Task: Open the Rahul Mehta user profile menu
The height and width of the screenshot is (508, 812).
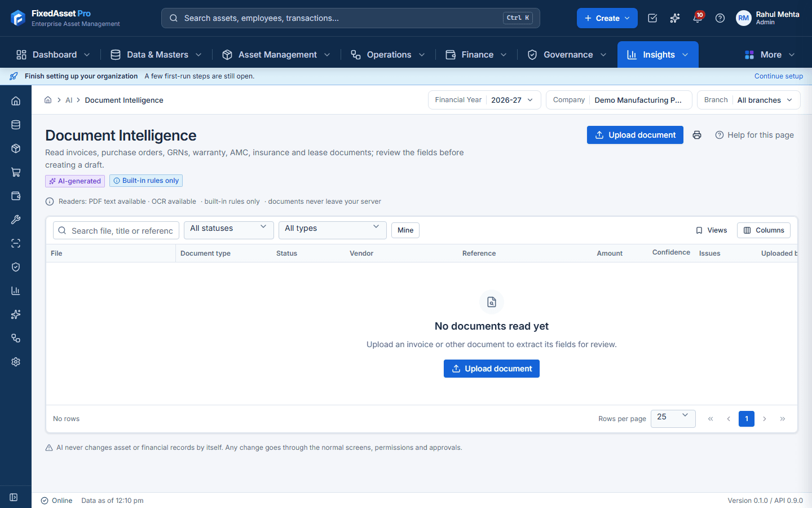Action: (768, 18)
